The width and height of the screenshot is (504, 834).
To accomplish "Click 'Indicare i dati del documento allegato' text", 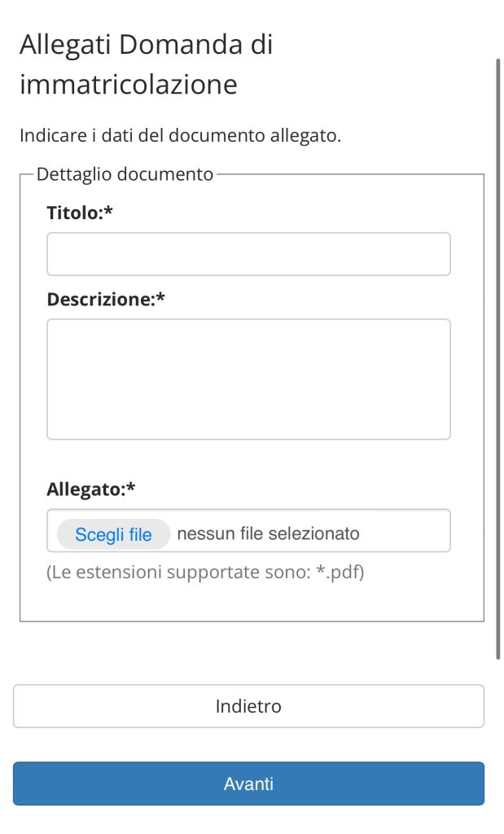I will coord(180,135).
